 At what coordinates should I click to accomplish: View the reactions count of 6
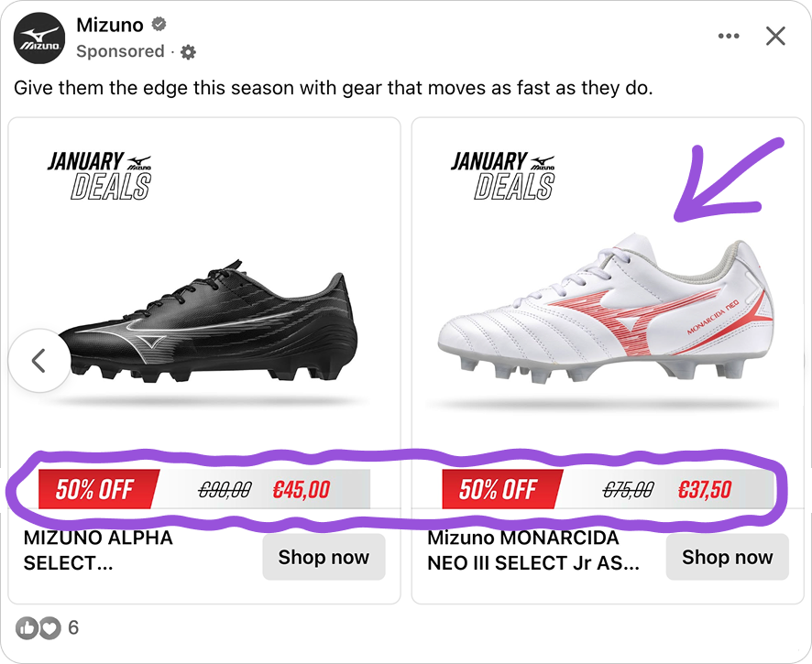pos(73,628)
